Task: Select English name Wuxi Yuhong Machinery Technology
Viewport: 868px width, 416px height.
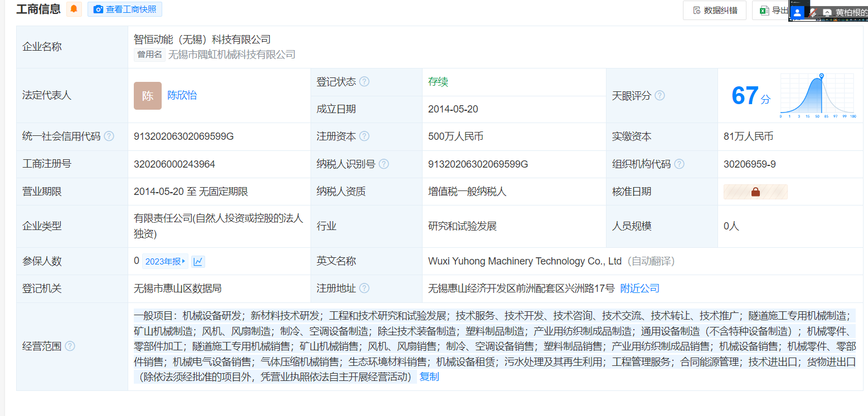Action: tap(525, 261)
